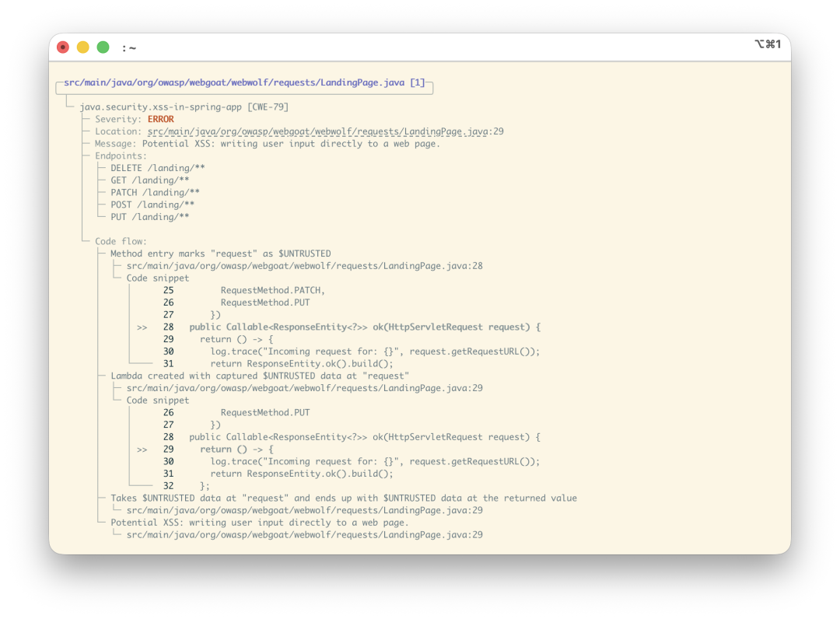The height and width of the screenshot is (619, 840).
Task: Click the Method entry marks "request" step
Action: point(221,254)
